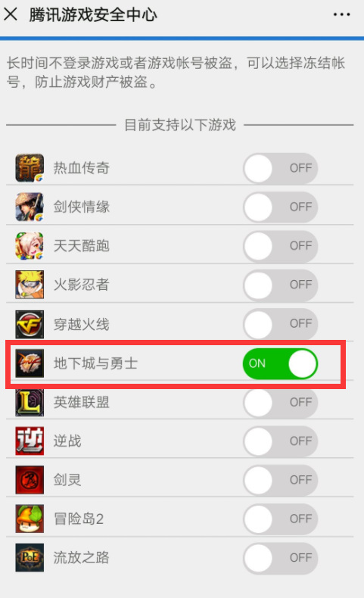Image resolution: width=364 pixels, height=598 pixels.
Task: Switch on freeze for 剑灵
Action: coord(280,480)
